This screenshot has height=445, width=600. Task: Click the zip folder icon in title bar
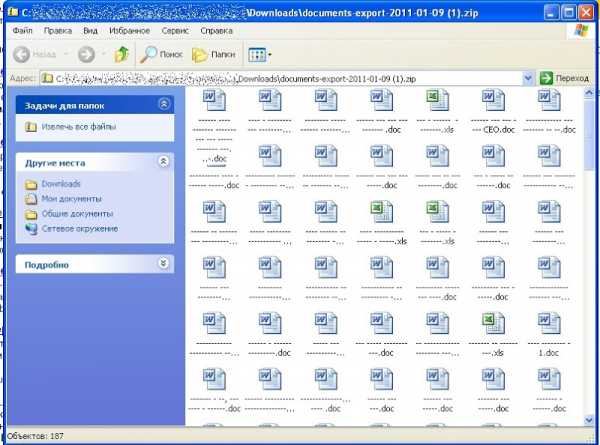[14, 12]
